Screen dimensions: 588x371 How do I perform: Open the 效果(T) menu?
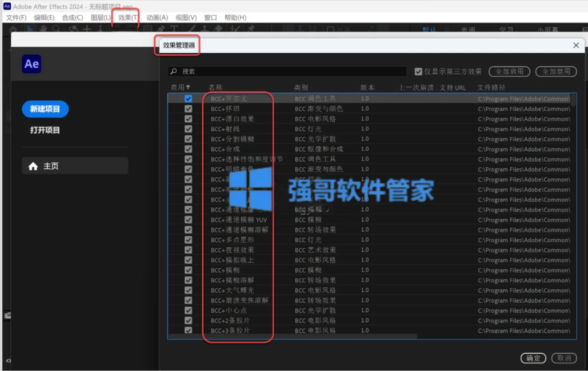(128, 18)
